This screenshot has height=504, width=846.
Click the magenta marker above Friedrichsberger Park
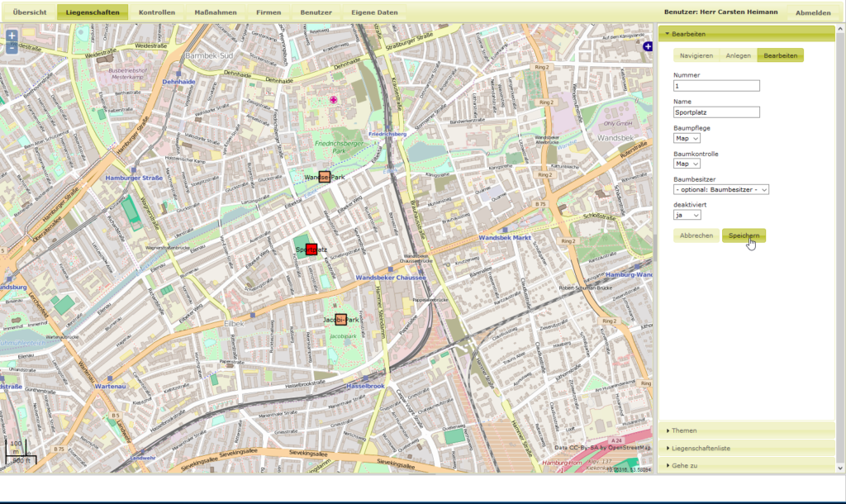tap(334, 100)
